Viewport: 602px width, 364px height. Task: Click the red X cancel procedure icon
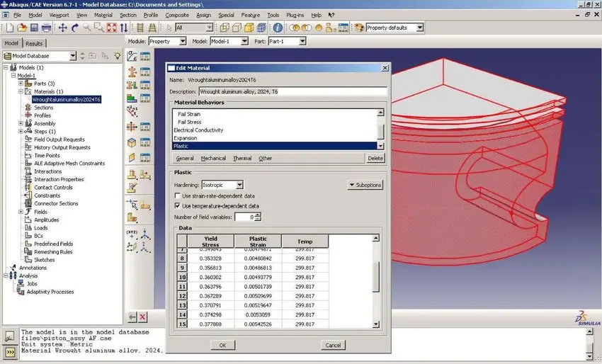tap(142, 317)
